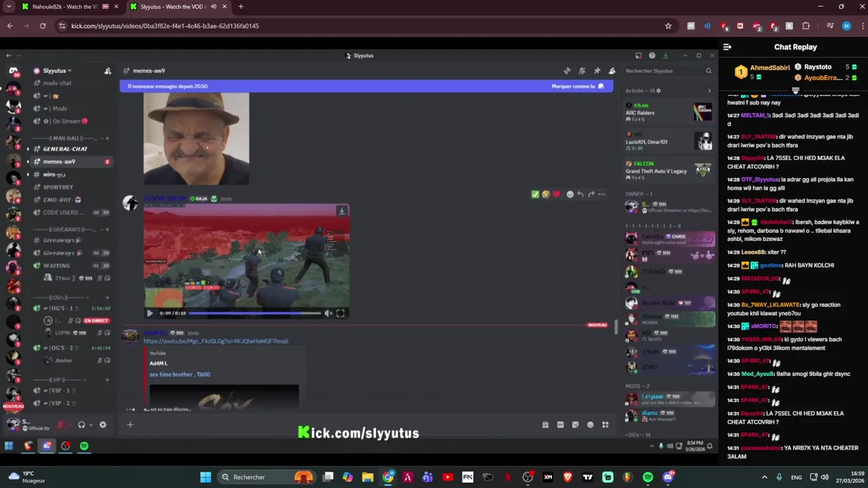Add the green checkmark reaction
This screenshot has height=488, width=868.
[535, 195]
